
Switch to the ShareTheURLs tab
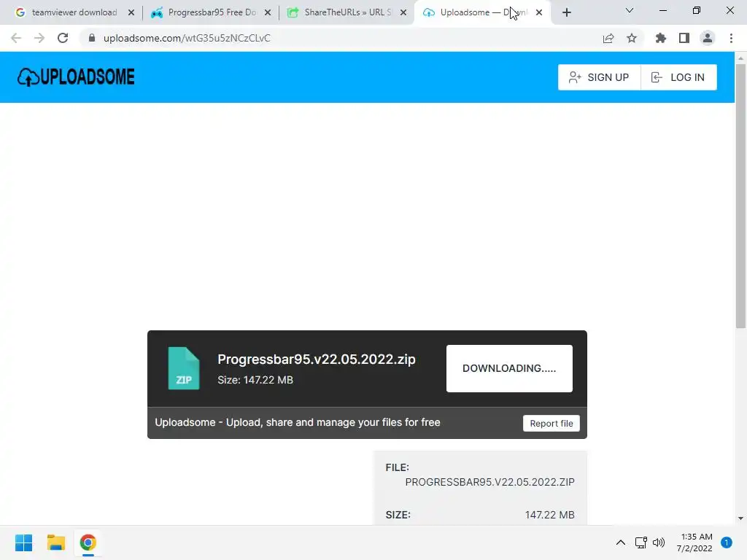point(347,12)
